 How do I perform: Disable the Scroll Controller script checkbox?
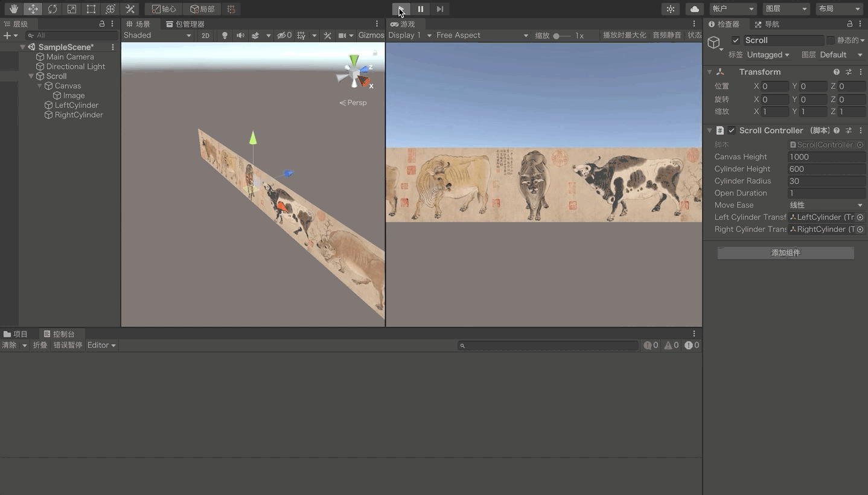coord(732,130)
